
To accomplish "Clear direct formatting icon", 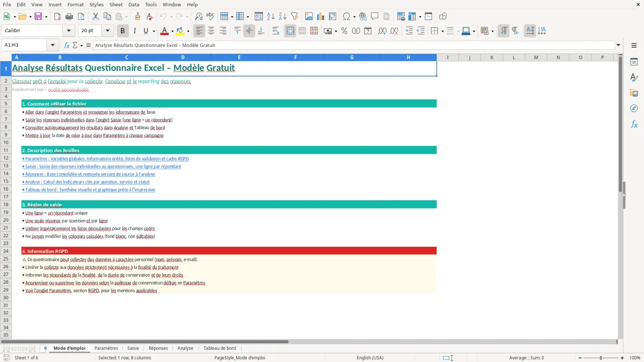I will pyautogui.click(x=149, y=17).
